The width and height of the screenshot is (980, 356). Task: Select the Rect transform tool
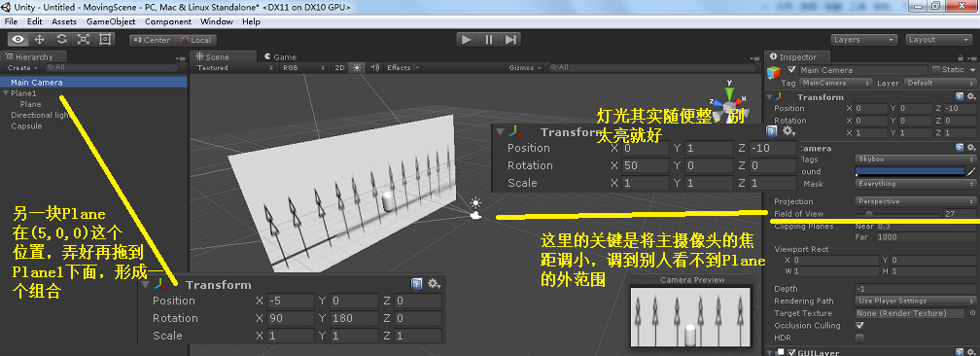click(x=105, y=40)
